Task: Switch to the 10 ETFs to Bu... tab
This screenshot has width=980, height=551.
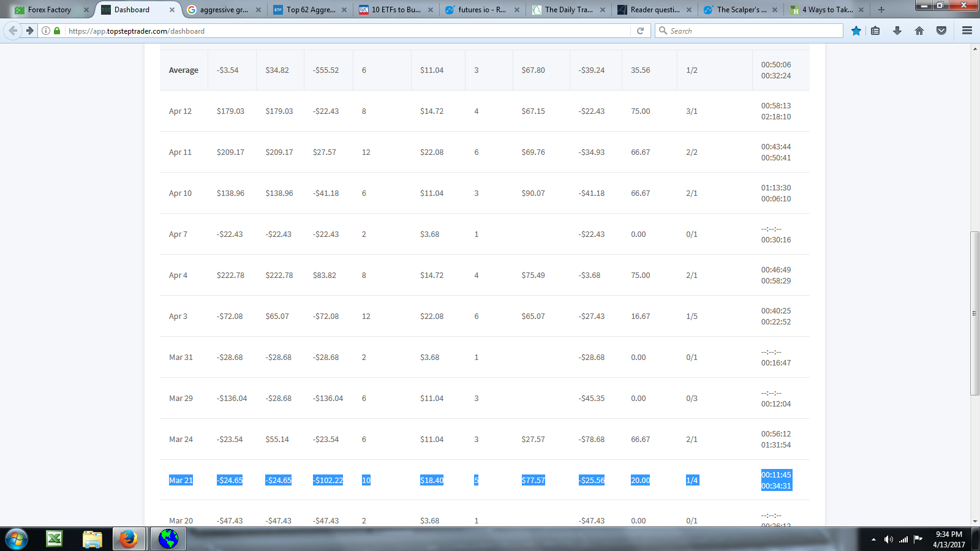Action: 396,10
